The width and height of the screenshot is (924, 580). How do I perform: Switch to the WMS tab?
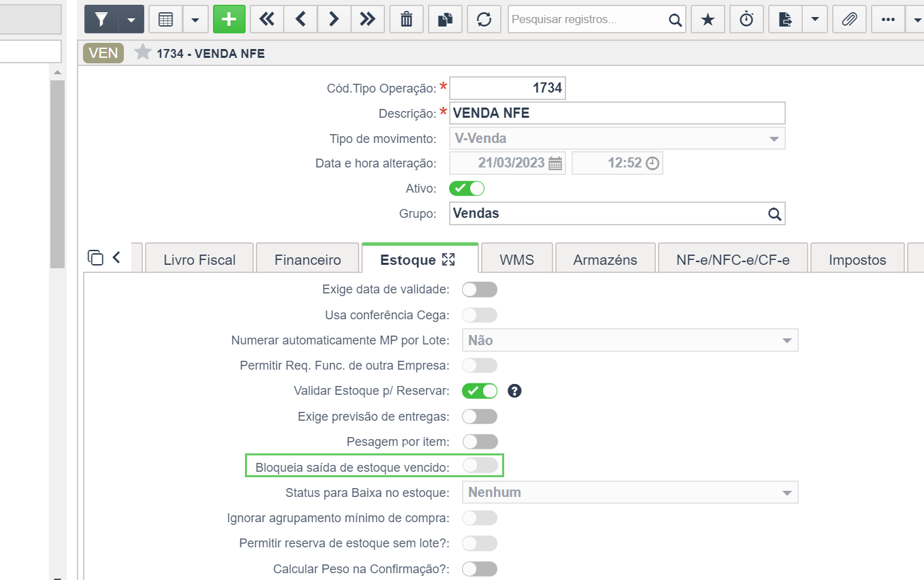pyautogui.click(x=517, y=259)
